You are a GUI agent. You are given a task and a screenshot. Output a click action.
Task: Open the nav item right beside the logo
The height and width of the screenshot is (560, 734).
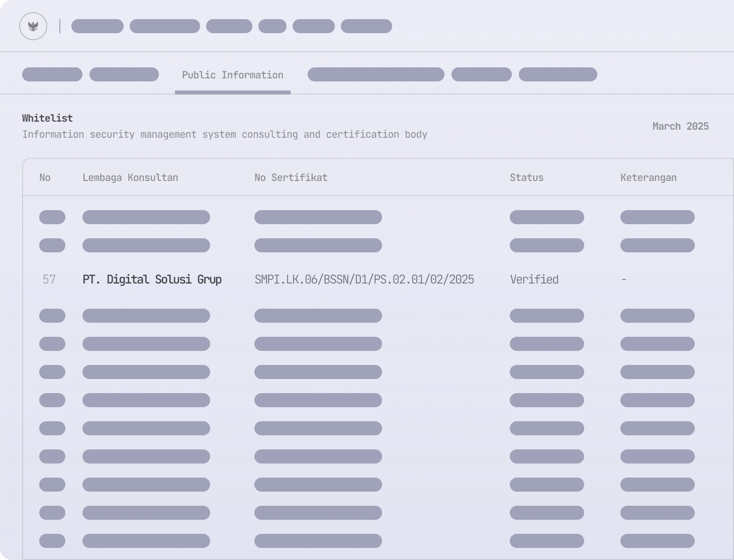tap(98, 26)
